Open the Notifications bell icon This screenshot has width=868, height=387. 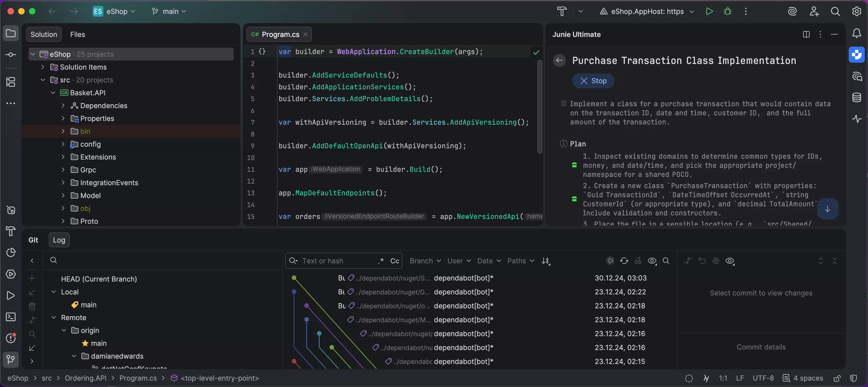[x=857, y=33]
